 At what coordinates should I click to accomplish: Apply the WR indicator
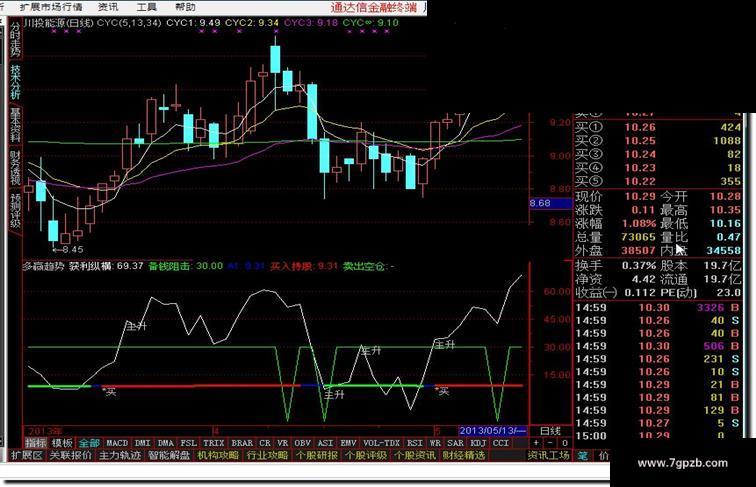pos(435,443)
